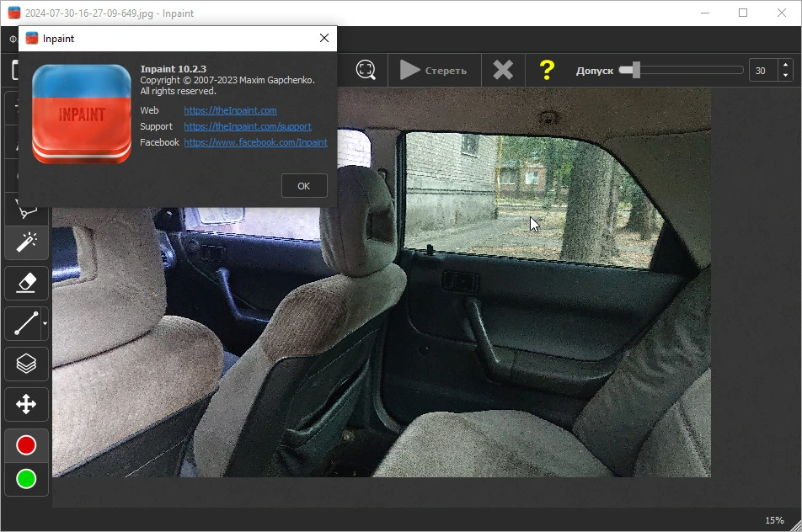
Task: Maximize the Inpaint main window
Action: [x=743, y=13]
